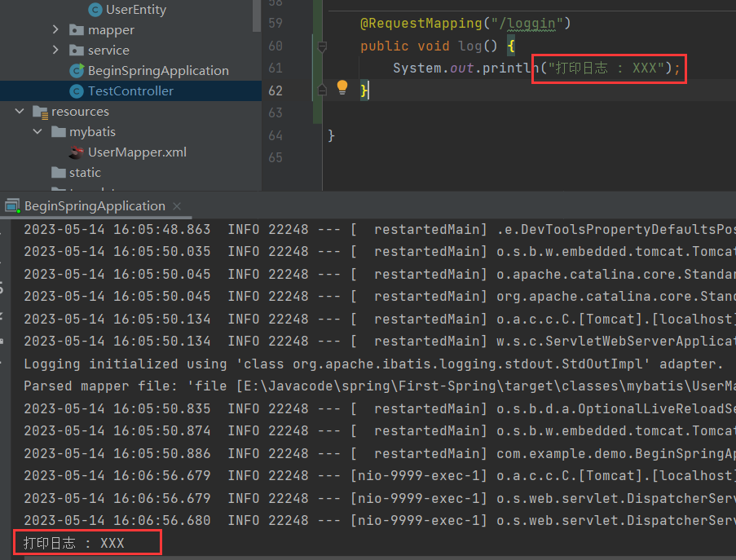Click line number 59 in the gutter
This screenshot has height=560, width=736.
[275, 23]
